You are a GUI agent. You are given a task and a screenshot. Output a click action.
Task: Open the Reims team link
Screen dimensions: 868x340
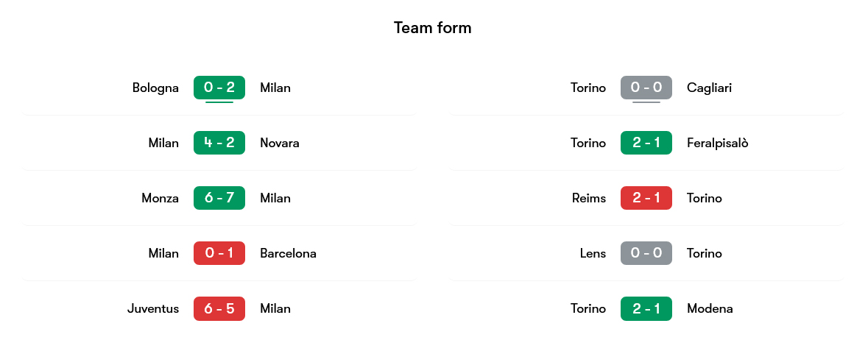[x=589, y=198]
